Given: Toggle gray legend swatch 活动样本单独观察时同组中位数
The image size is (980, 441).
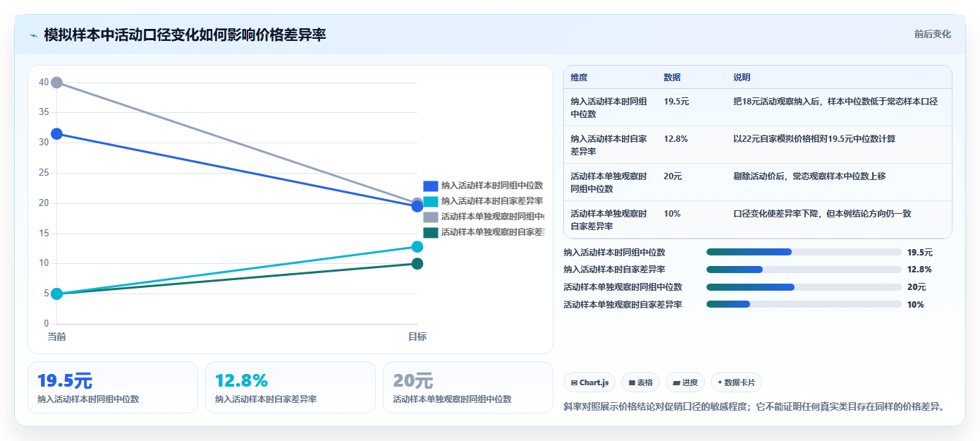Looking at the screenshot, I should point(431,217).
